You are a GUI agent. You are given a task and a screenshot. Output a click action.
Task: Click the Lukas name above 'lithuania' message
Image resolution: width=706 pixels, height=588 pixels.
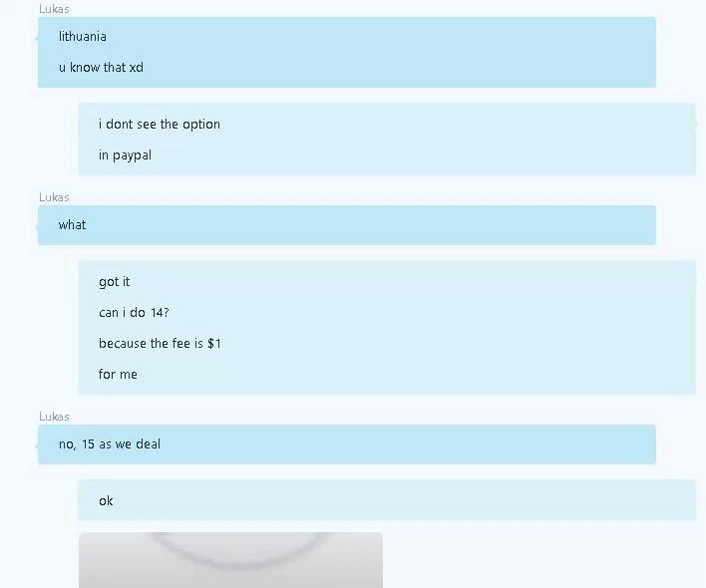click(54, 9)
